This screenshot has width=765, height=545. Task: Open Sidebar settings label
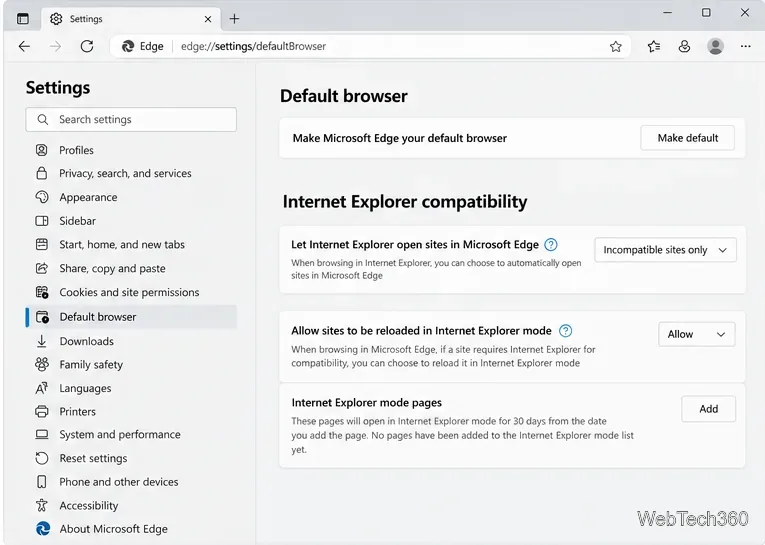click(x=78, y=221)
